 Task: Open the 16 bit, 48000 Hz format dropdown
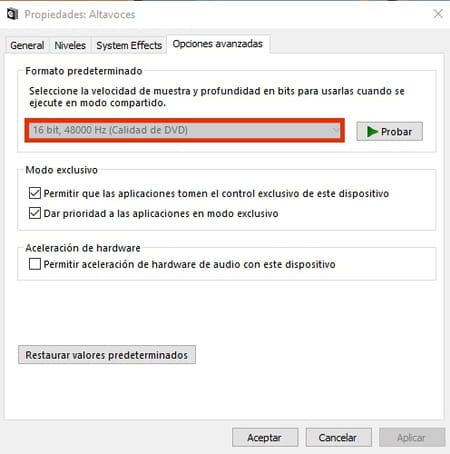pyautogui.click(x=184, y=130)
